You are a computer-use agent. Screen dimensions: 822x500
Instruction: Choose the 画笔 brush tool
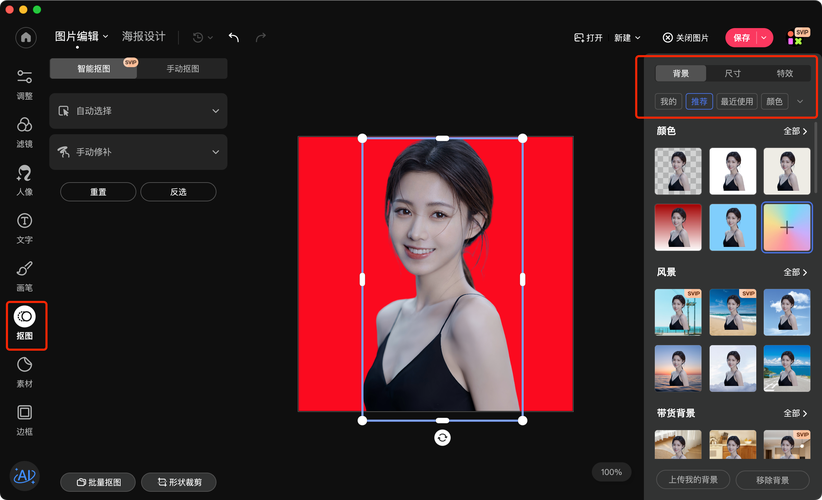(x=25, y=275)
